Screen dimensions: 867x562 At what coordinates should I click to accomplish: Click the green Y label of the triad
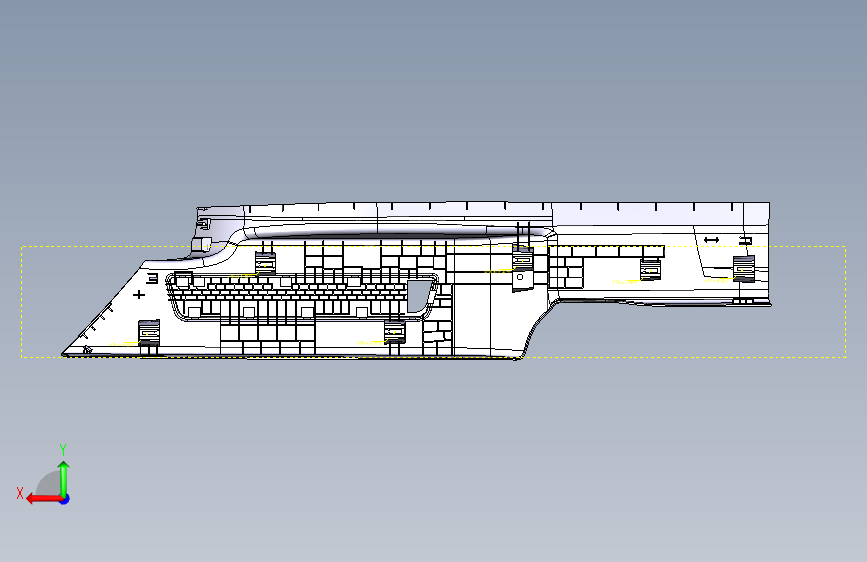coord(63,449)
